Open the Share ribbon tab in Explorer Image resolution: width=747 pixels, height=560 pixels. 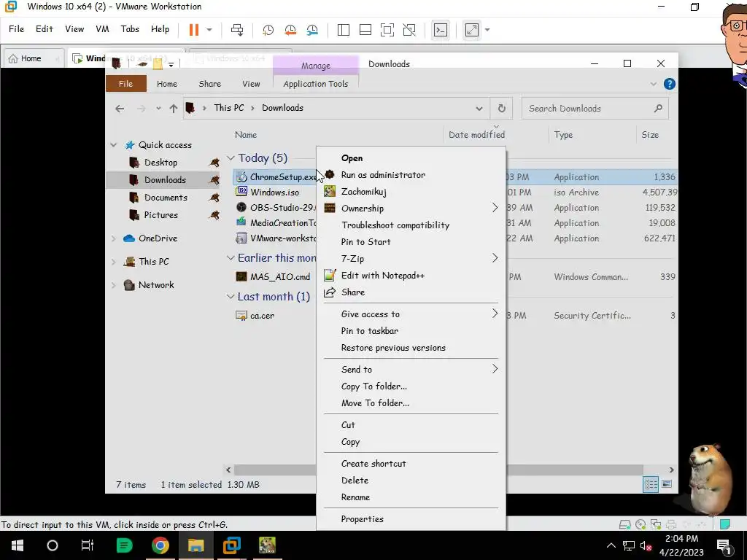(x=210, y=84)
